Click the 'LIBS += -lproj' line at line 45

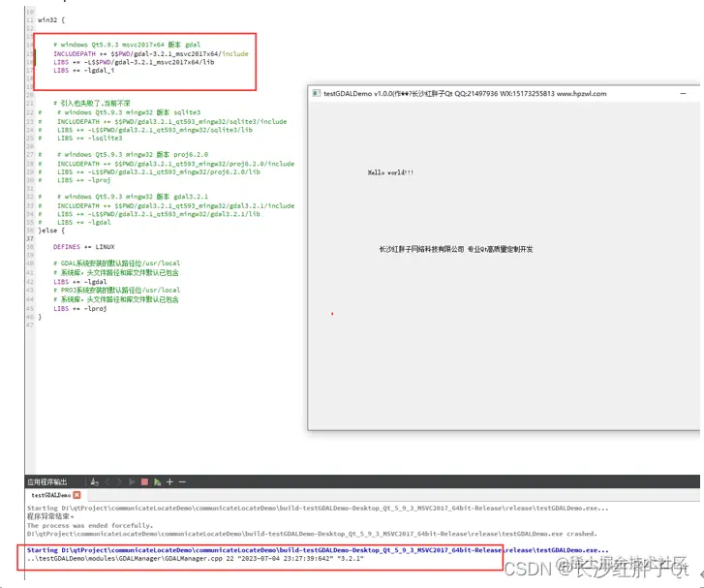(x=80, y=309)
